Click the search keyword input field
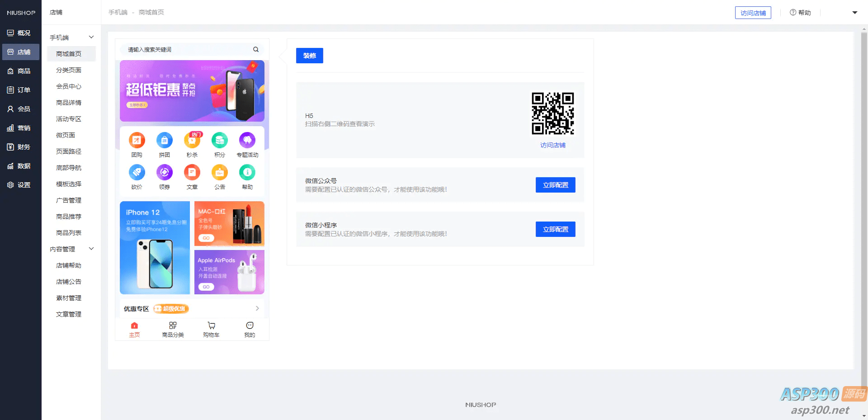Screen dimensions: 868x420 point(192,49)
